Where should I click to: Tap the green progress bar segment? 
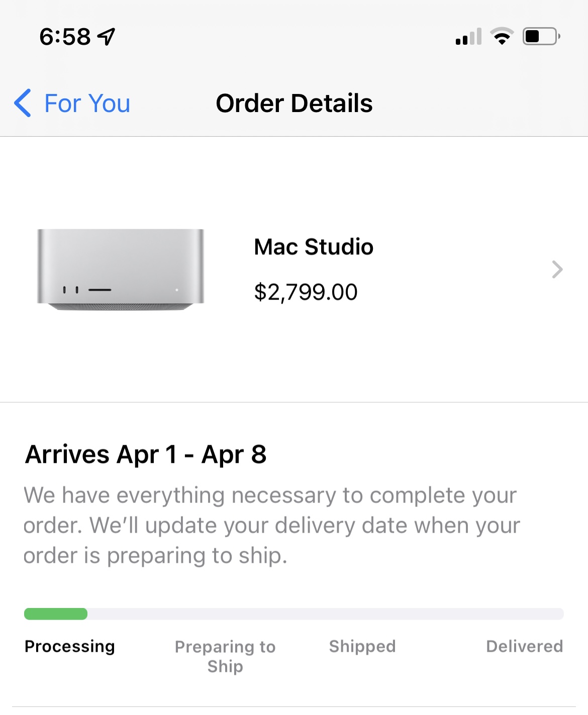coord(56,614)
